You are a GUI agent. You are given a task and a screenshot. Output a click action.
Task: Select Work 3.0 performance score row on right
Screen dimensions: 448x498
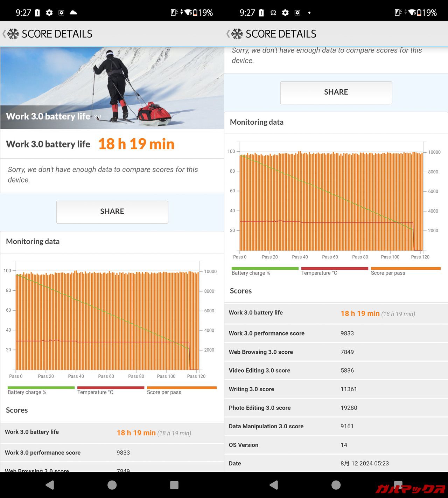[x=336, y=333]
